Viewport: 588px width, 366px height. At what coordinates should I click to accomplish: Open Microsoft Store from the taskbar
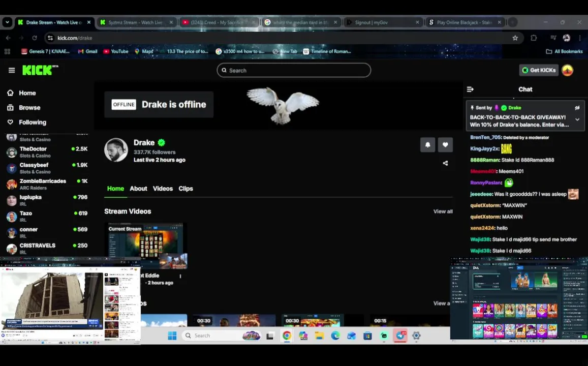point(367,335)
